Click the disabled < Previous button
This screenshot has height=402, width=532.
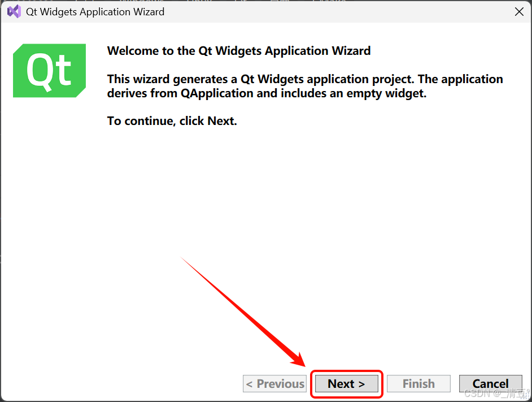tap(275, 384)
